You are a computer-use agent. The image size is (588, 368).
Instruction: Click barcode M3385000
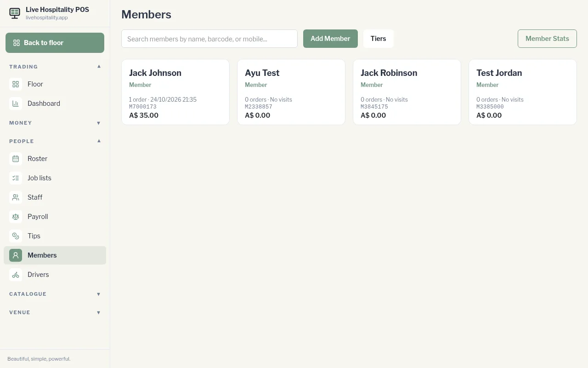490,107
